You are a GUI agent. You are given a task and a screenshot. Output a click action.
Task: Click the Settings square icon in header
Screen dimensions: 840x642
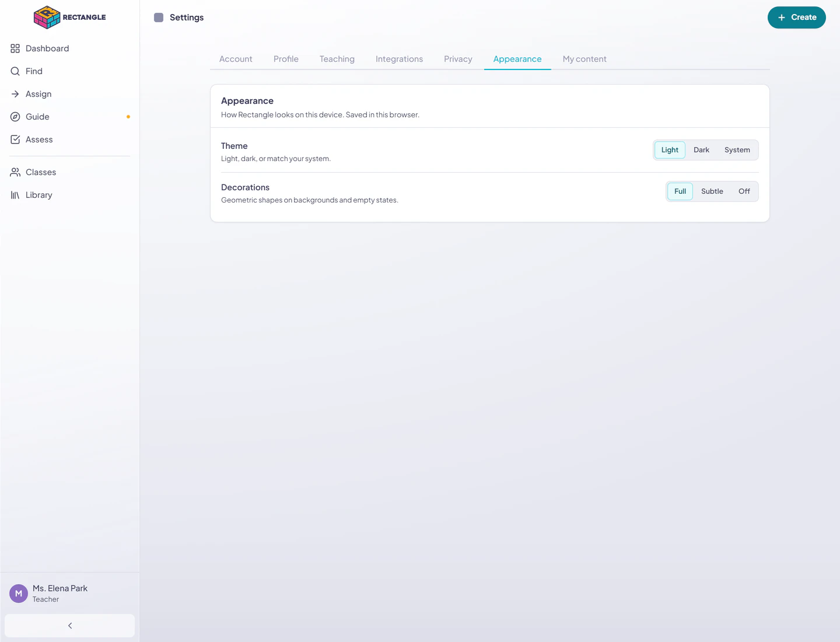click(159, 18)
